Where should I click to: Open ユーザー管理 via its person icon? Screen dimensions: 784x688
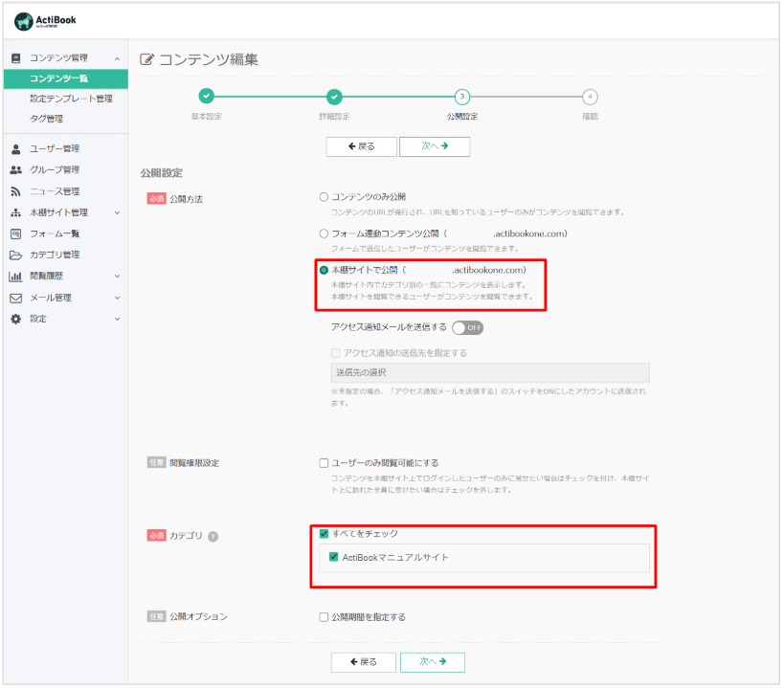(x=15, y=148)
